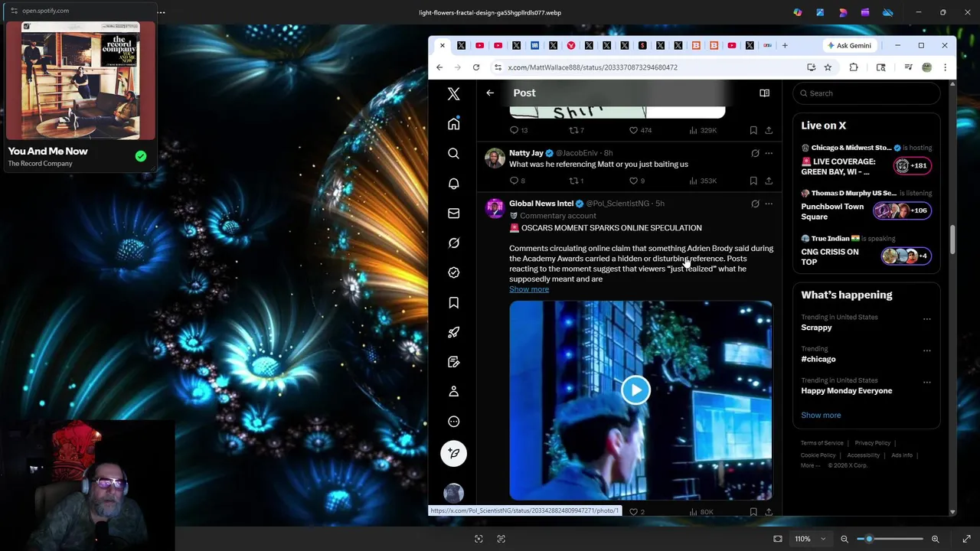Join CNG CRISIS ON TOP space
Image resolution: width=980 pixels, height=551 pixels.
[x=866, y=252]
